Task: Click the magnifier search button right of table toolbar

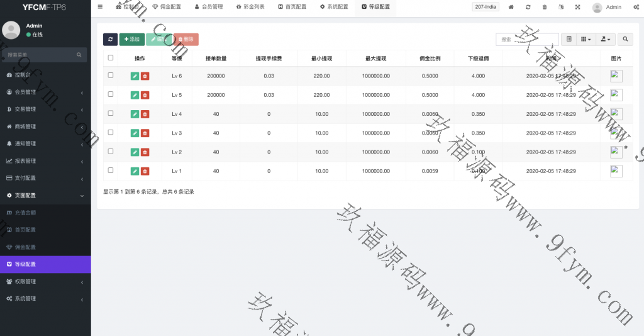Action: [625, 39]
